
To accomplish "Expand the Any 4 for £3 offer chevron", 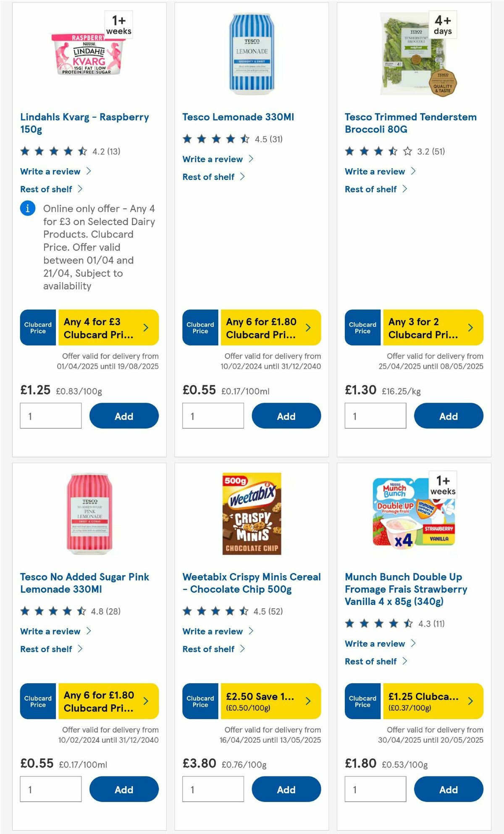I will (145, 328).
